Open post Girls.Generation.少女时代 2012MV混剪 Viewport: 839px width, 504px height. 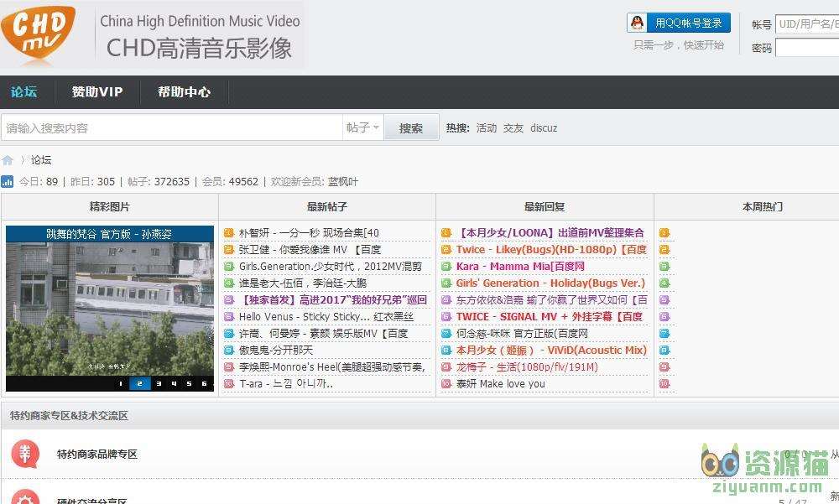pos(330,266)
